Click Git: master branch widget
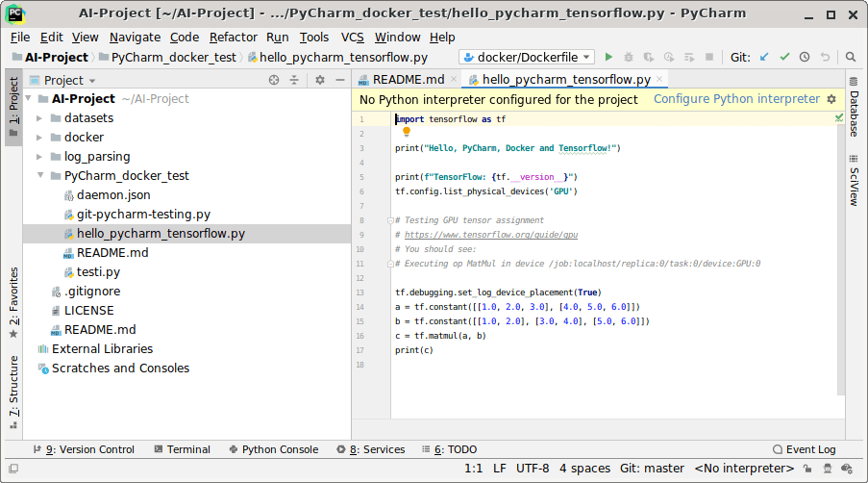The image size is (868, 483). pyautogui.click(x=652, y=469)
